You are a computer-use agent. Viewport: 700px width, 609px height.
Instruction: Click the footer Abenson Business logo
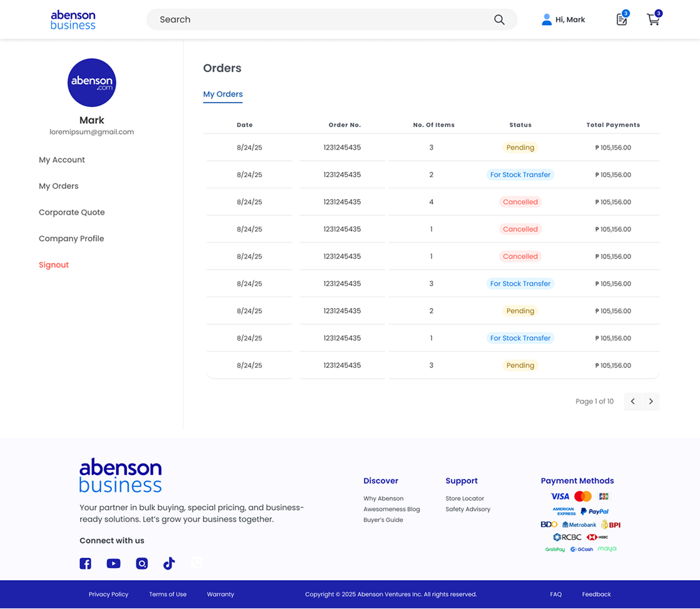point(121,475)
